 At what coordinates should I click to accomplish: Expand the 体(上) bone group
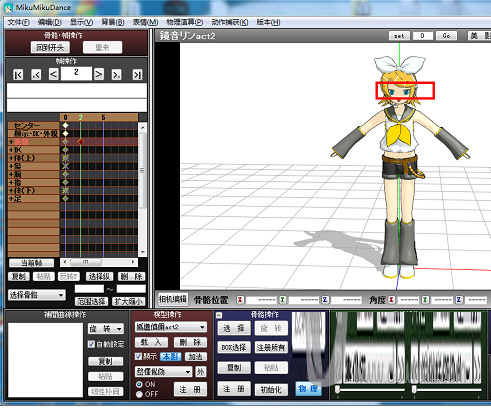11,158
